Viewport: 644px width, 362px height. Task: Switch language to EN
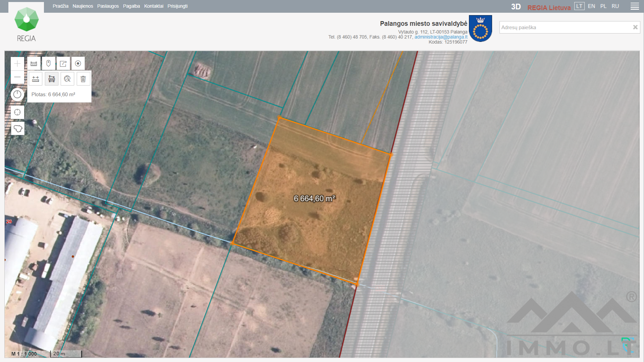[x=591, y=6]
